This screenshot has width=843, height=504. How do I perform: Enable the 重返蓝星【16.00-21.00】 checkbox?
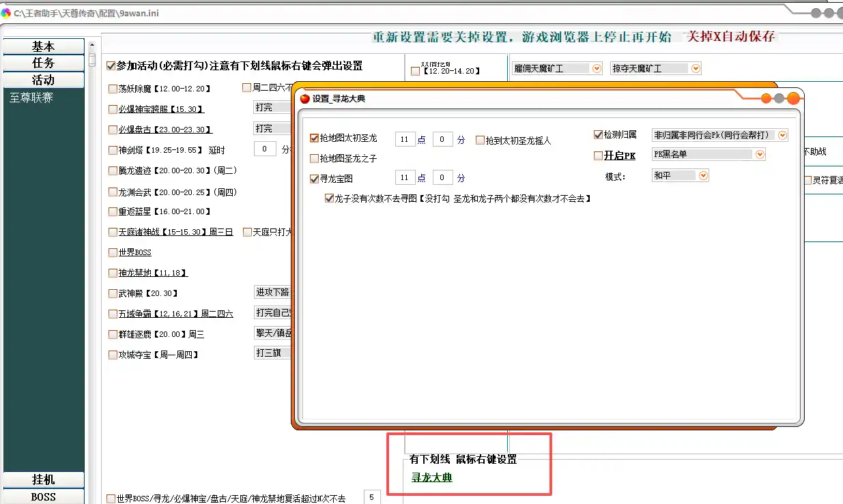point(113,211)
